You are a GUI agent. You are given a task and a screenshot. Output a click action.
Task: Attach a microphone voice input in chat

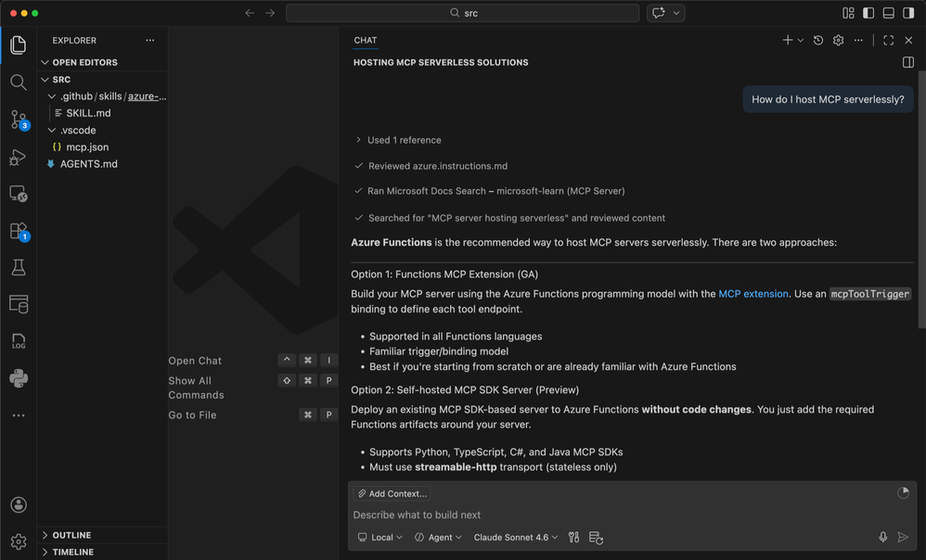pos(882,537)
